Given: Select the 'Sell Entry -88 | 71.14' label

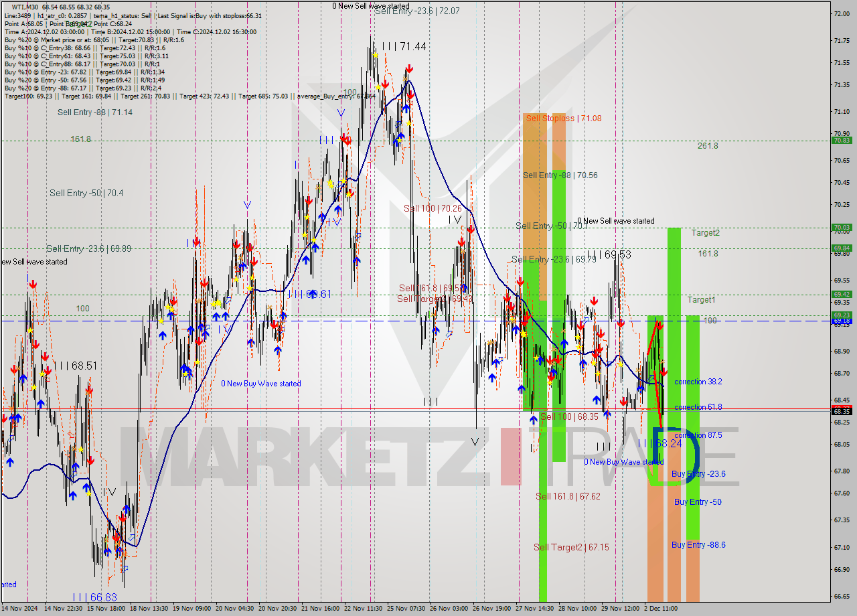Looking at the screenshot, I should [x=94, y=112].
